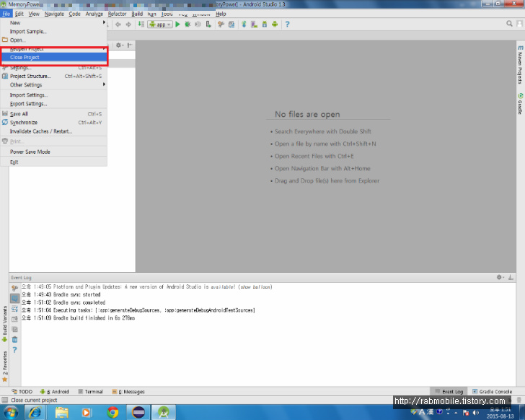Open the AVD Manager icon

[x=254, y=24]
